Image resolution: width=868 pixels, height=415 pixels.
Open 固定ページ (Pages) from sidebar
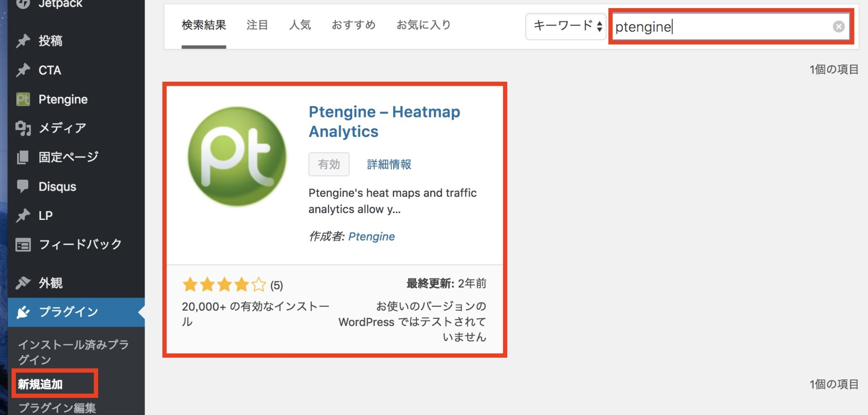coord(68,157)
